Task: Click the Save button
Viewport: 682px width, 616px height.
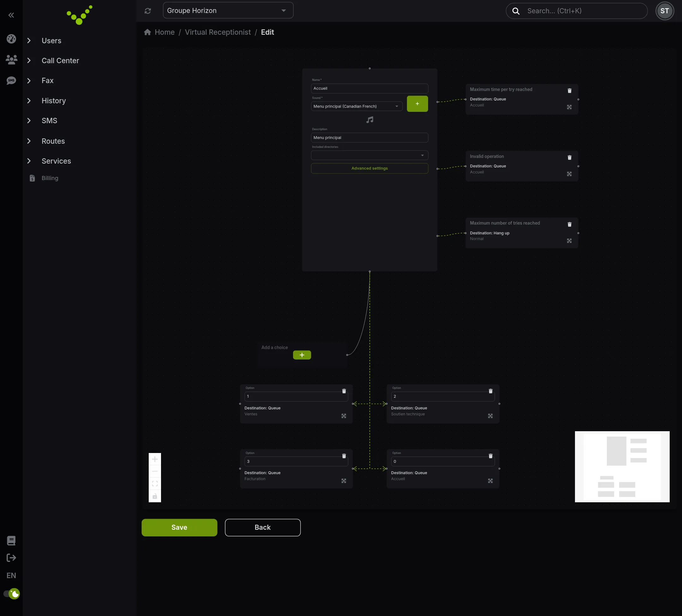Action: coord(179,527)
